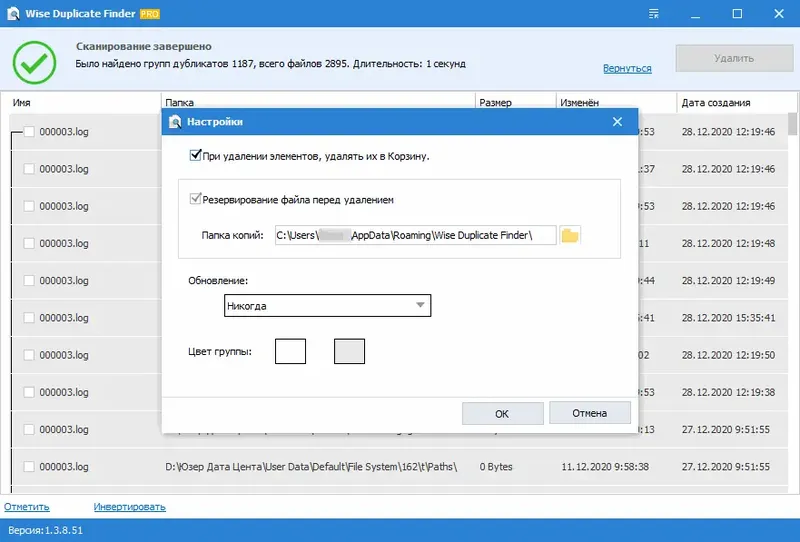Click the Вернуться link
The image size is (800, 542).
[627, 68]
